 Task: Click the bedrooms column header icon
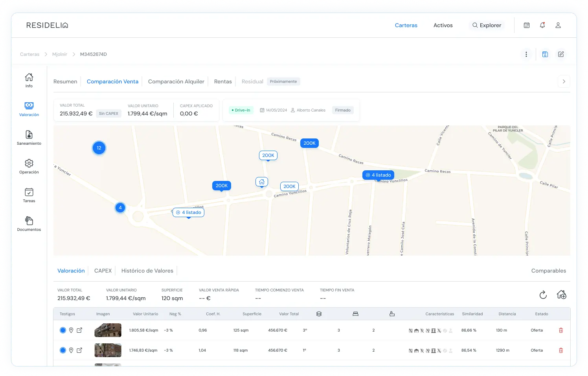(355, 314)
